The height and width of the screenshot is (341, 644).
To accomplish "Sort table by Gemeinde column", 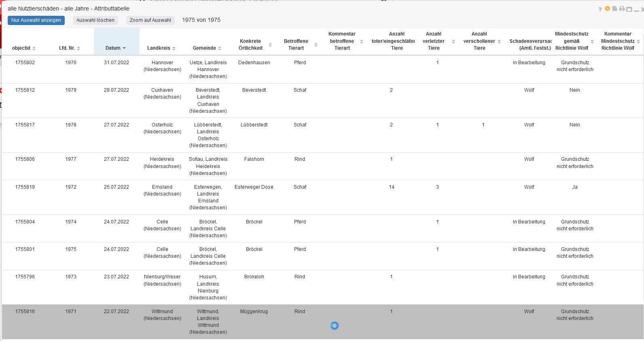I will [x=220, y=48].
